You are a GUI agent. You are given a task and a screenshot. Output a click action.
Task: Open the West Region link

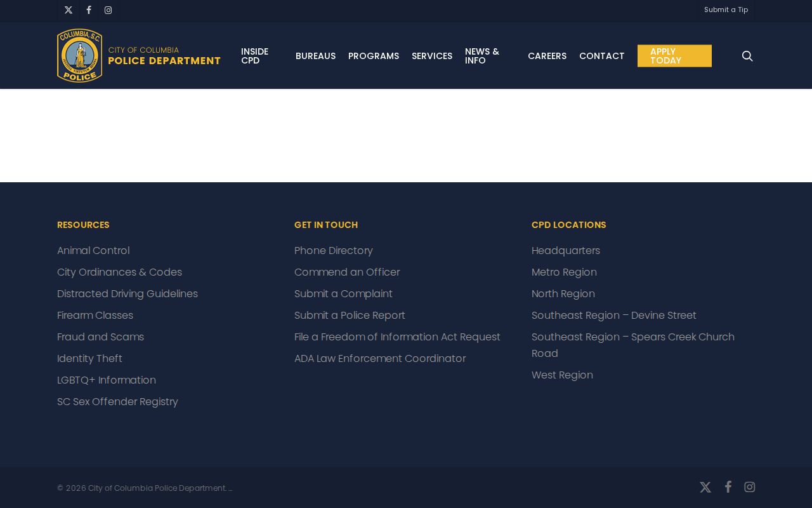point(562,375)
